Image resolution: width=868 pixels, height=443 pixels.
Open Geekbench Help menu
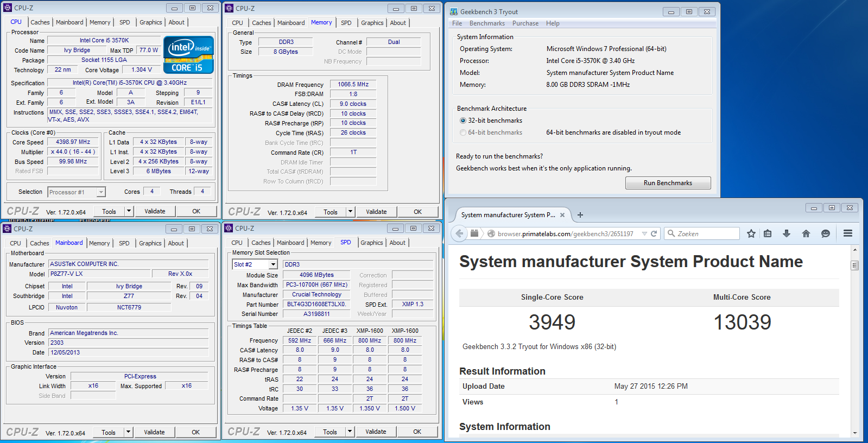[x=553, y=23]
